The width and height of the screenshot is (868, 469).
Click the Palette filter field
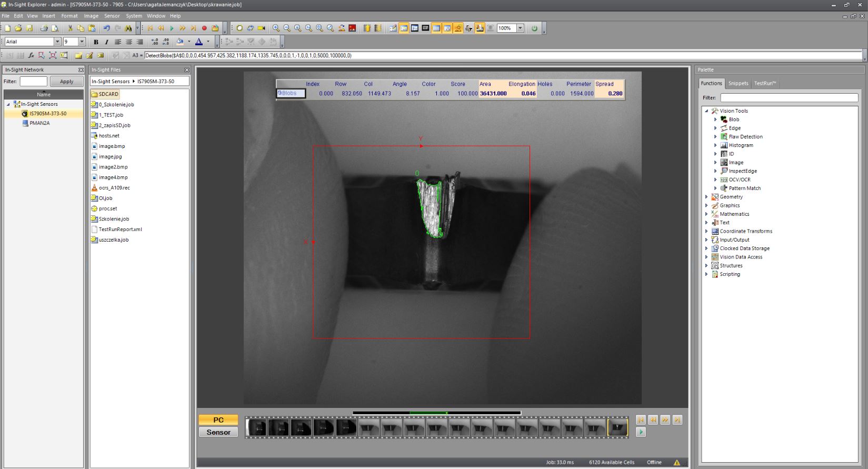789,97
